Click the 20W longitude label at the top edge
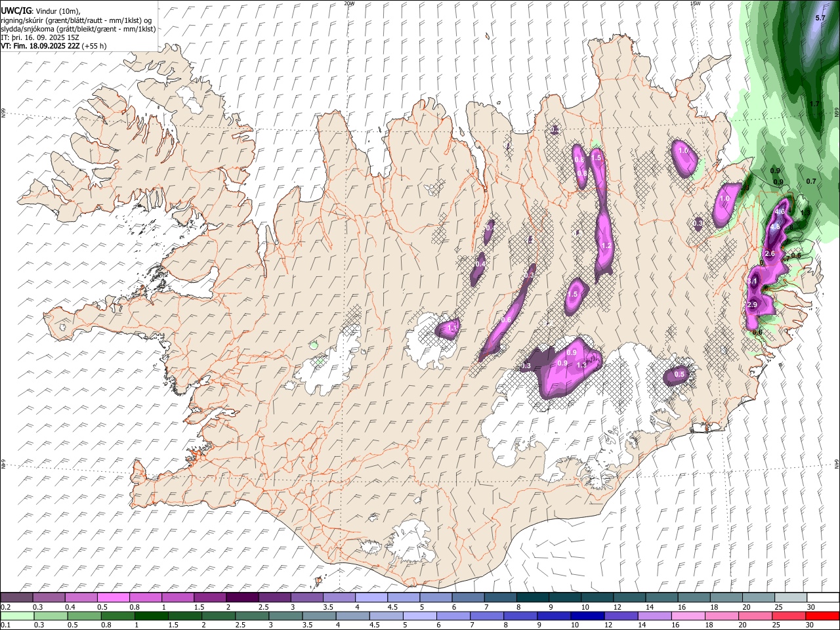840x630 pixels. pyautogui.click(x=349, y=3)
